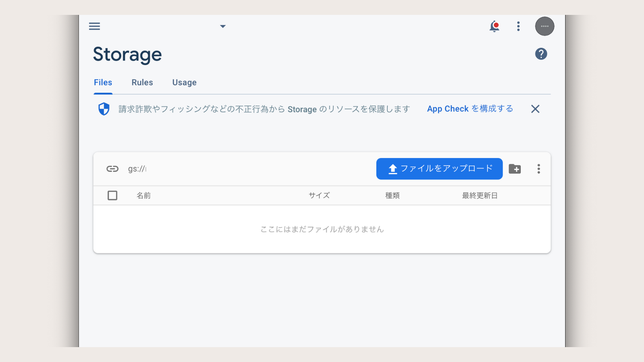Open the notifications bell
This screenshot has height=362, width=644.
point(495,27)
